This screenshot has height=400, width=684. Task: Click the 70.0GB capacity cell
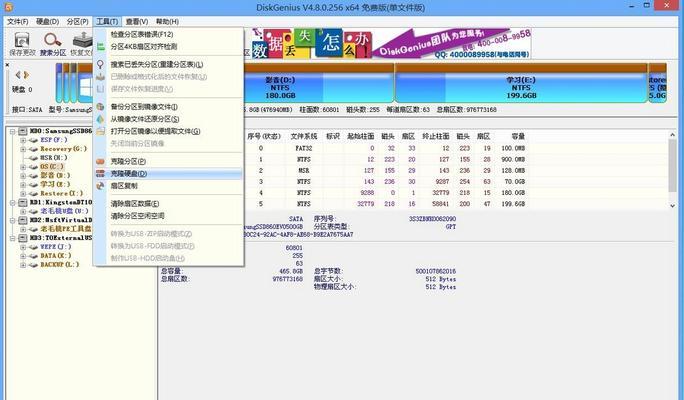pyautogui.click(x=513, y=181)
